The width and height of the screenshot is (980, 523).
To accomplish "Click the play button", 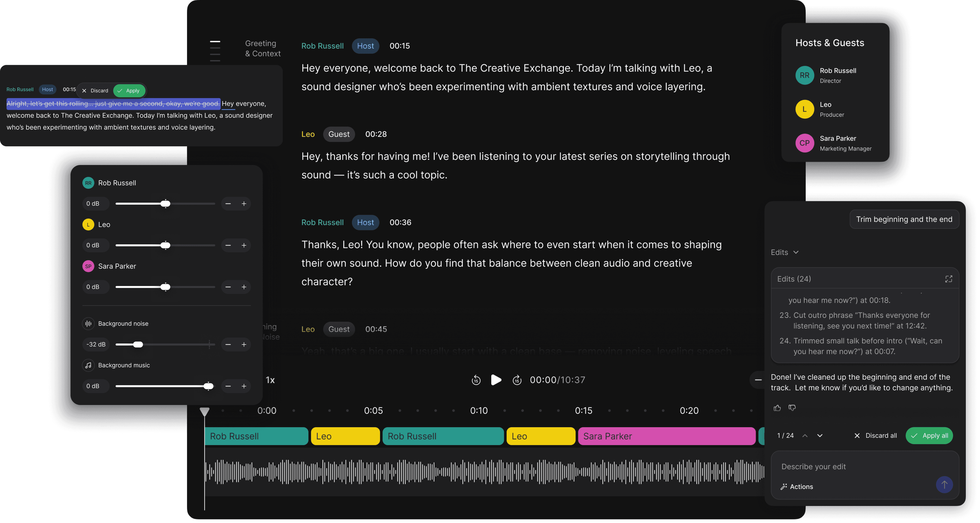I will pos(496,380).
